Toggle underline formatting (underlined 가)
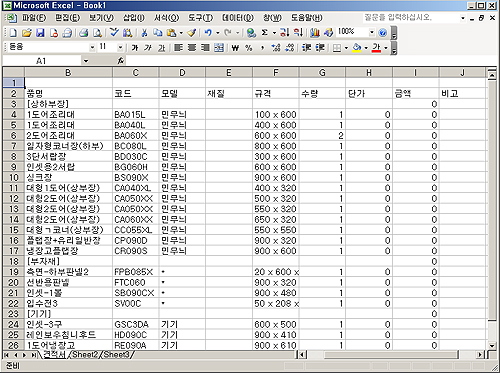The image size is (500, 373). tap(162, 48)
